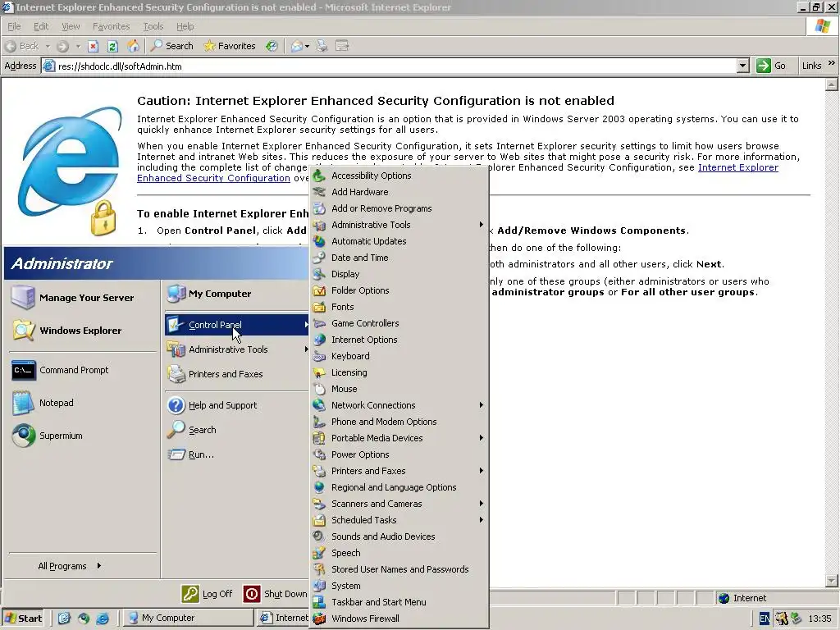Open Taskbar and Start Menu settings
Viewport: 840px width, 630px height.
click(x=399, y=602)
